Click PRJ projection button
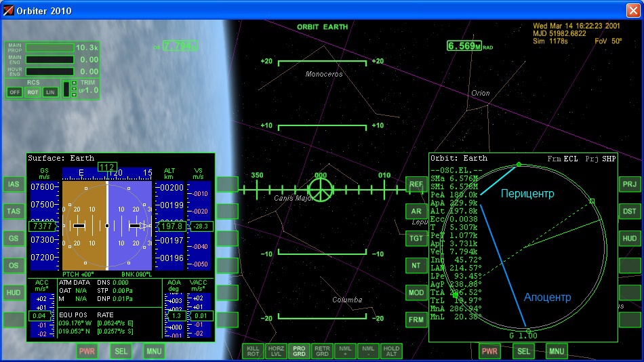Viewport: 644px width, 362px height. (630, 184)
